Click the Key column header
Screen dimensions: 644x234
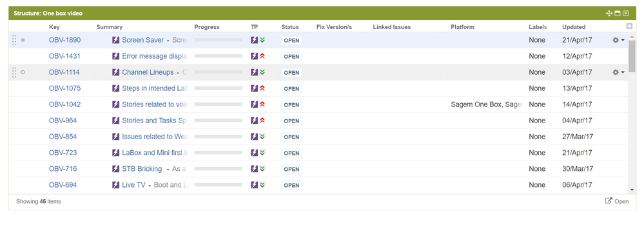(54, 27)
